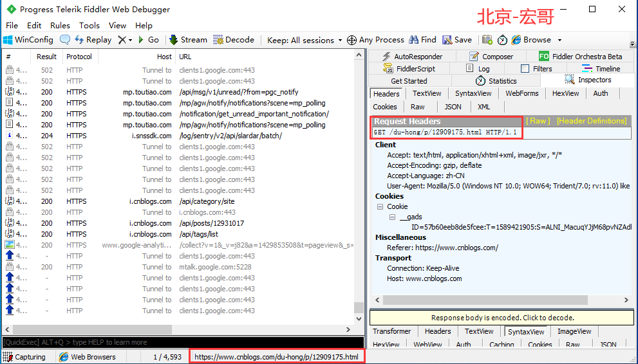The width and height of the screenshot is (638, 364).
Task: Click the comment speech bubble icon
Action: point(64,40)
